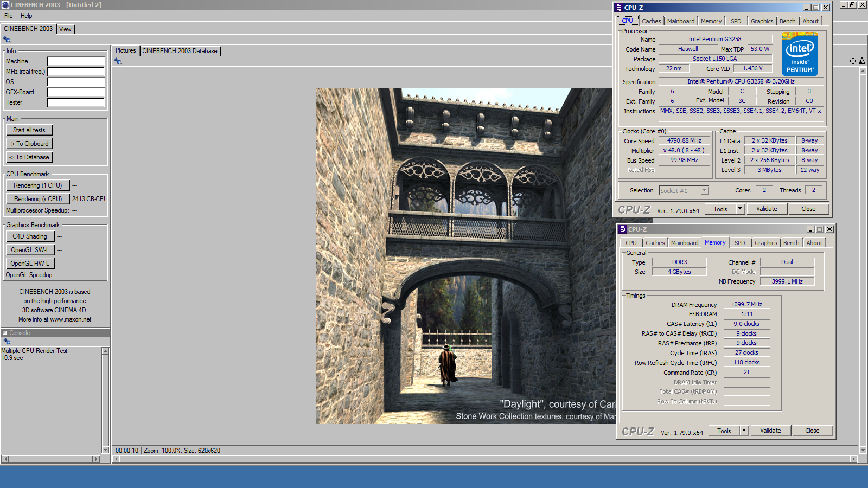Click the 2413 CB-CPU score text
The height and width of the screenshot is (488, 868).
(88, 199)
